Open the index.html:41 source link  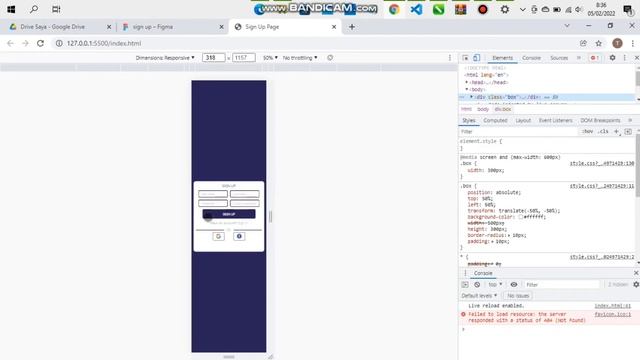pos(612,305)
